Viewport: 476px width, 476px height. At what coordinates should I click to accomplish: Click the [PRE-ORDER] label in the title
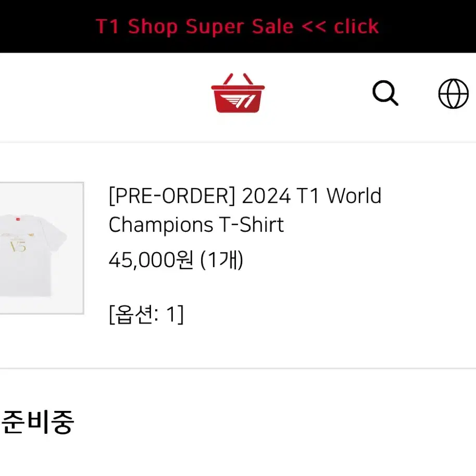pos(172,196)
